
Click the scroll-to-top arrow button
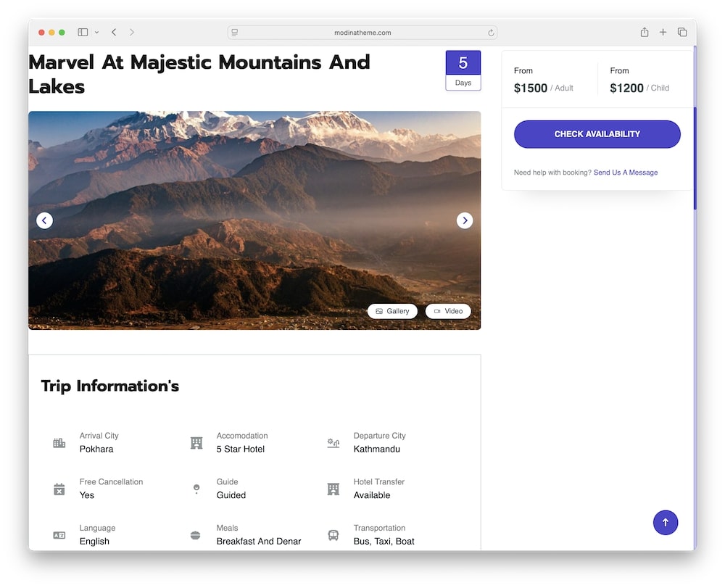pos(666,522)
